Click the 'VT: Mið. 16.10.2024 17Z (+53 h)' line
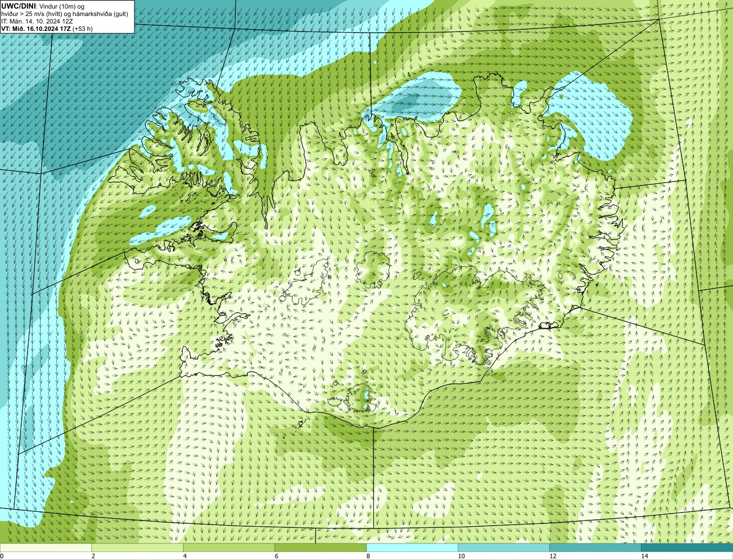 click(47, 29)
